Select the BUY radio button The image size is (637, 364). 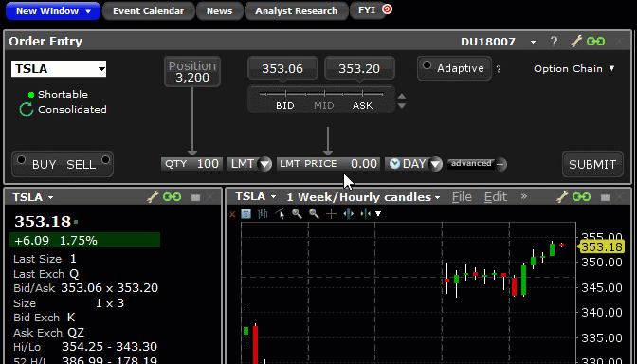[22, 160]
